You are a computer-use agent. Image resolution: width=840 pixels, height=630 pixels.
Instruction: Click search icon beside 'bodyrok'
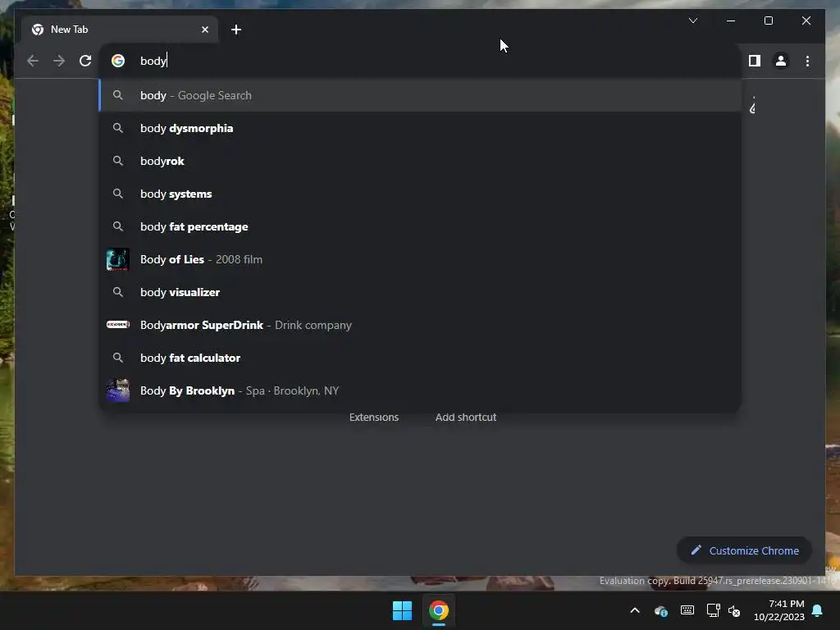coord(118,161)
